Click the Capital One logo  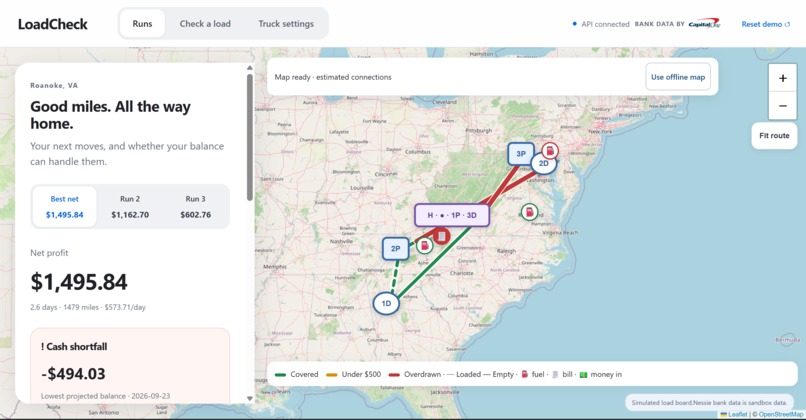coord(705,24)
